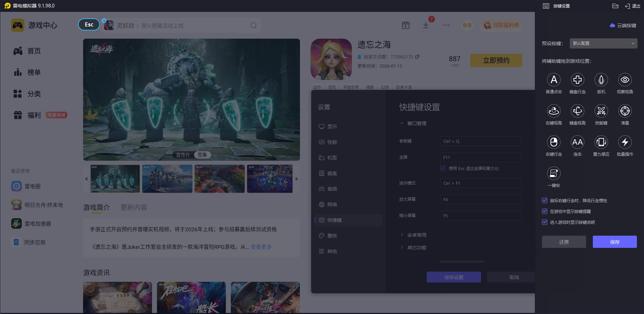Open 性能 settings tab
This screenshot has width=644, height=314.
pyautogui.click(x=348, y=142)
